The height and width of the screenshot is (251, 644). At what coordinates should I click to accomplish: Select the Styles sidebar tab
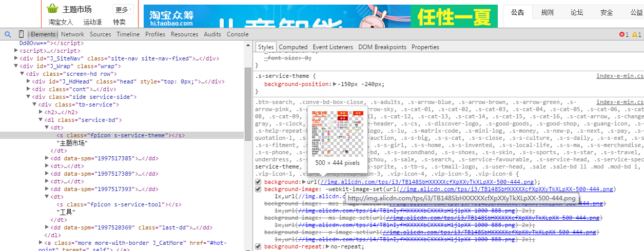[266, 47]
